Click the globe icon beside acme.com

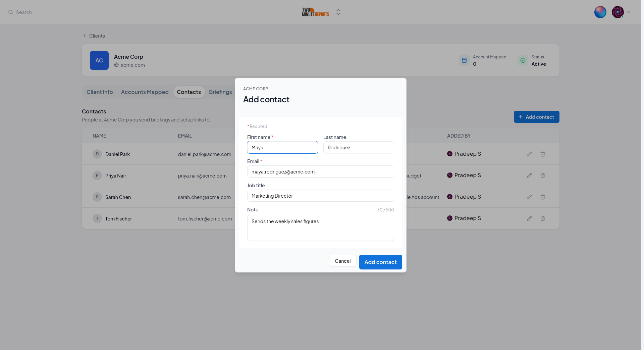[x=116, y=65]
